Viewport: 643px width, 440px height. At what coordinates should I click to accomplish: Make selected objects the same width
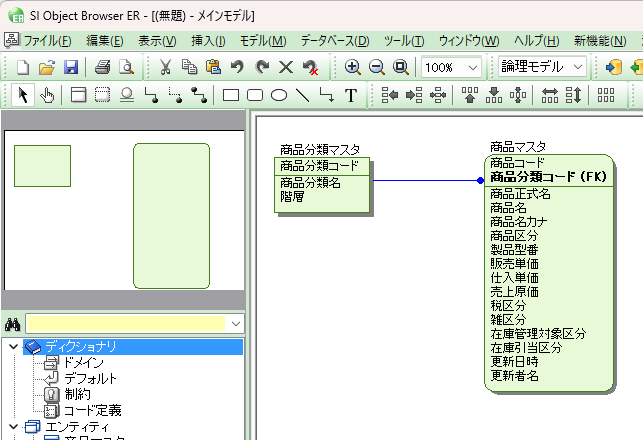[550, 95]
